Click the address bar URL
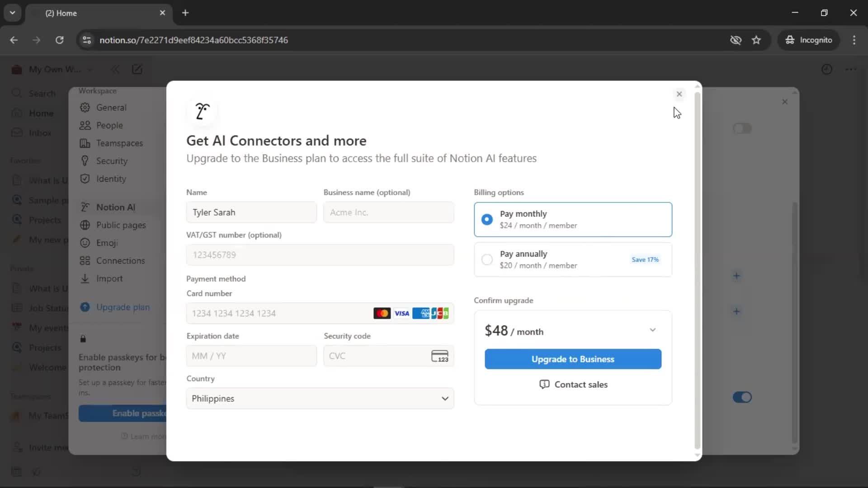 [193, 40]
